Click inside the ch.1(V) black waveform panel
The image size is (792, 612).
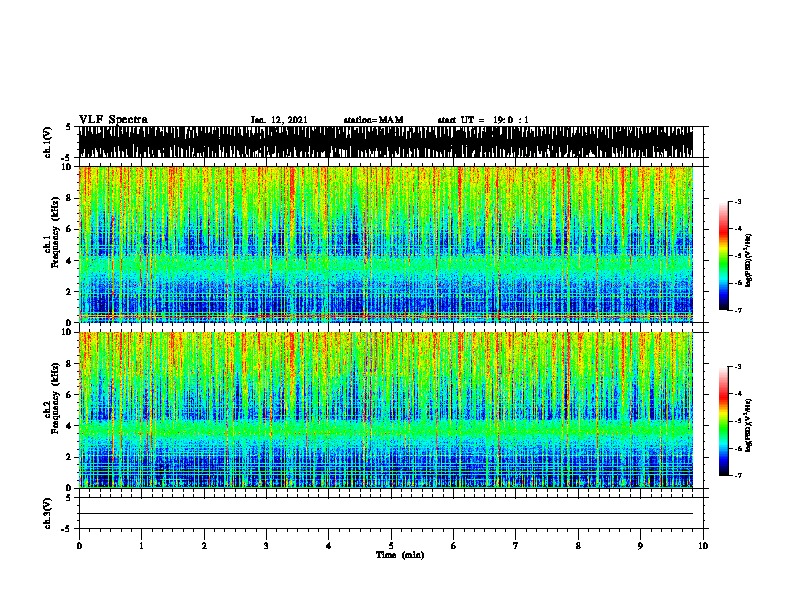click(386, 142)
